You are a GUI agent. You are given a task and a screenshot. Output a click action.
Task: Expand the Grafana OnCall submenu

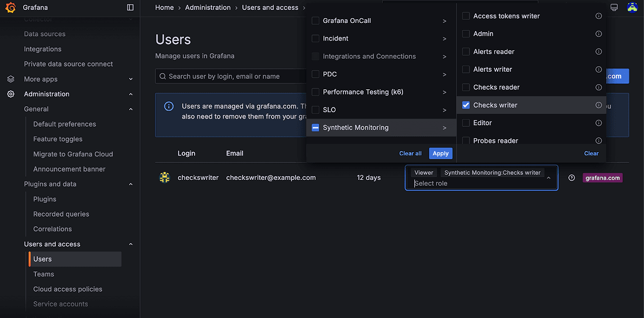tap(444, 21)
